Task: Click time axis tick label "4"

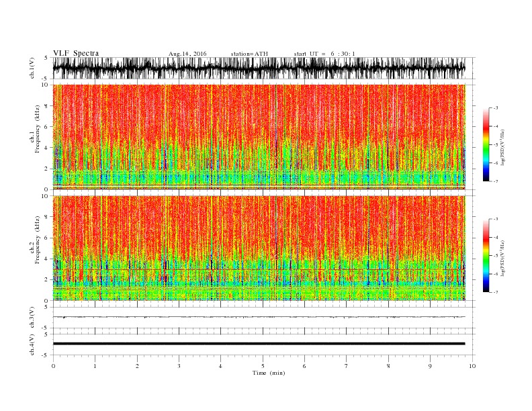Action: point(220,366)
